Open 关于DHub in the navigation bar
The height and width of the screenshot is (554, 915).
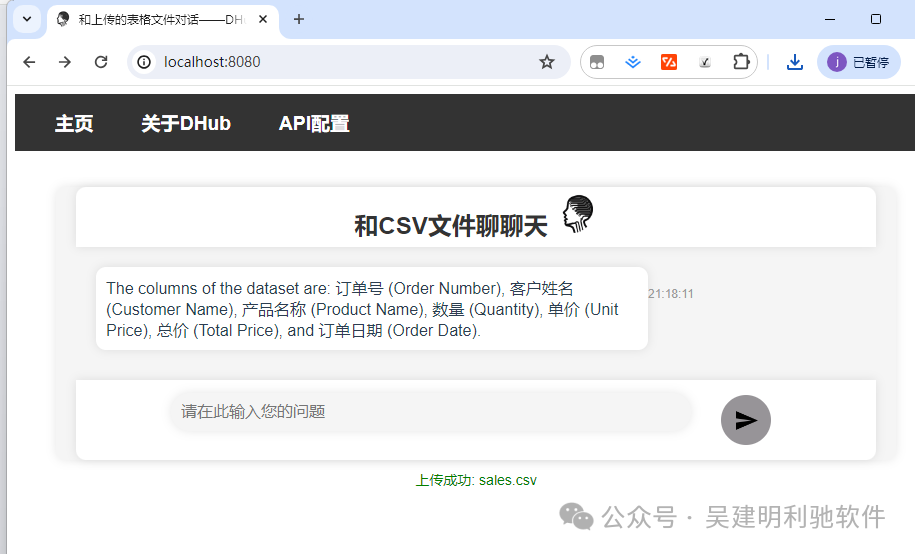(x=186, y=123)
